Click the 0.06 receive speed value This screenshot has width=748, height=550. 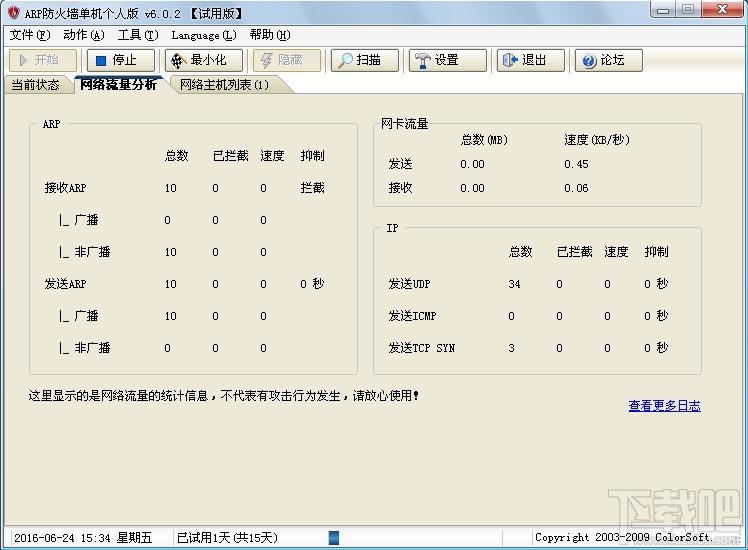576,188
